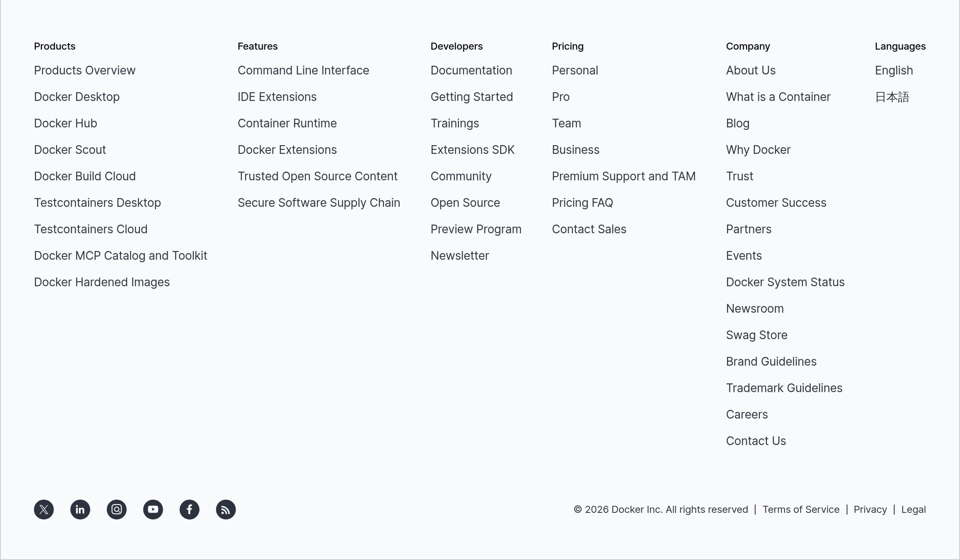Open the Getting Started guide
The image size is (960, 560).
[x=472, y=97]
